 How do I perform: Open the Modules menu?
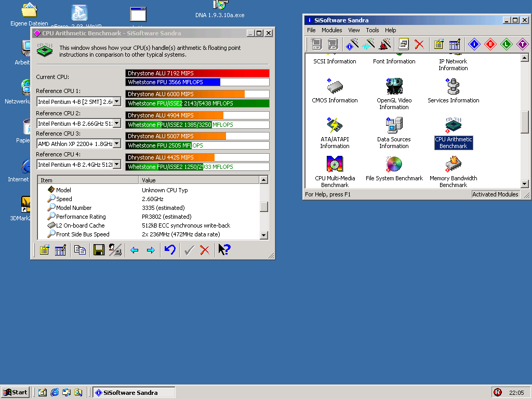pos(331,30)
